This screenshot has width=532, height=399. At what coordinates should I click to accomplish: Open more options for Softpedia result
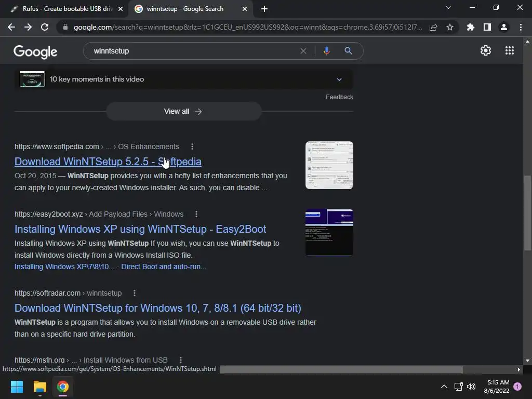coord(192,147)
